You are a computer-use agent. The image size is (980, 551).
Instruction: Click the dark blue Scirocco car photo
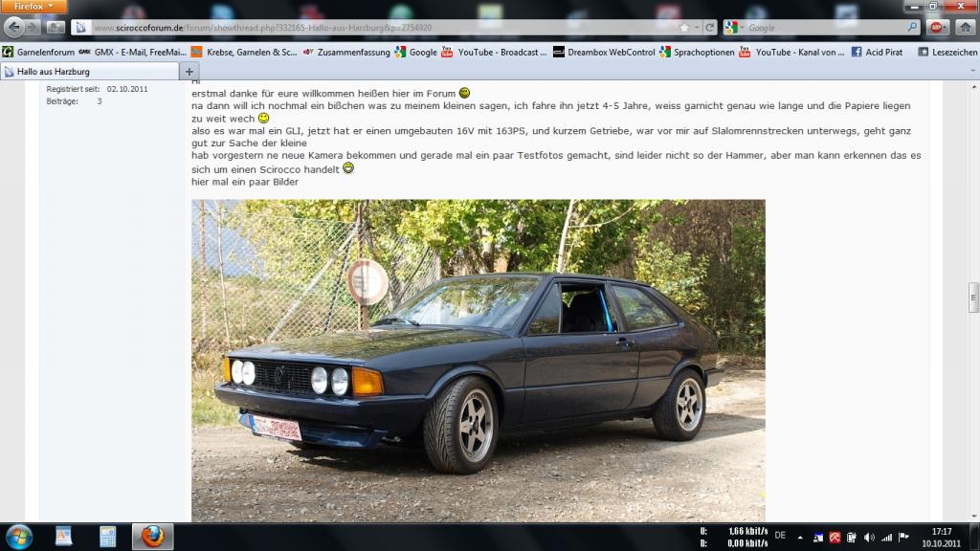coord(478,360)
